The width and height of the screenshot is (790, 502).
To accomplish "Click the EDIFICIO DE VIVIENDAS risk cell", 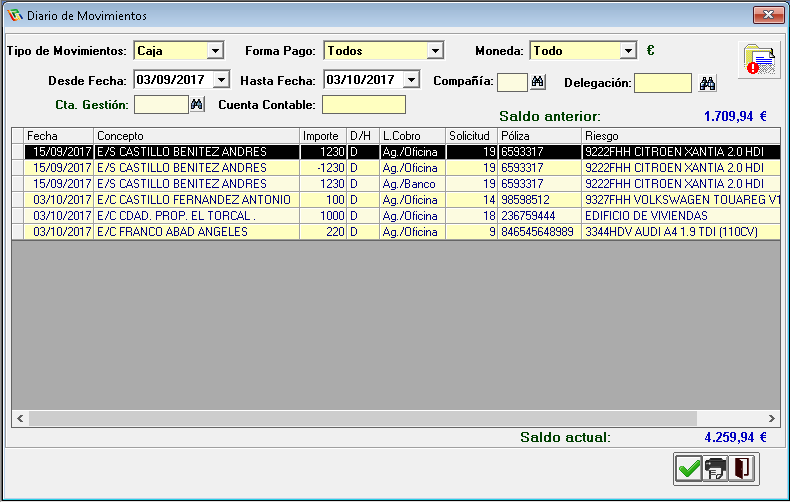I will pos(681,216).
